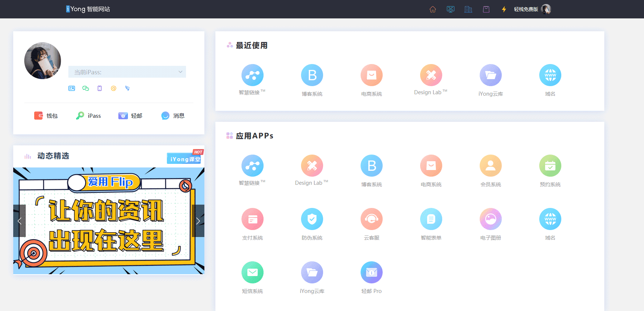This screenshot has height=311, width=644.
Task: Click the WeChat binding icon under profile
Action: pyautogui.click(x=86, y=88)
